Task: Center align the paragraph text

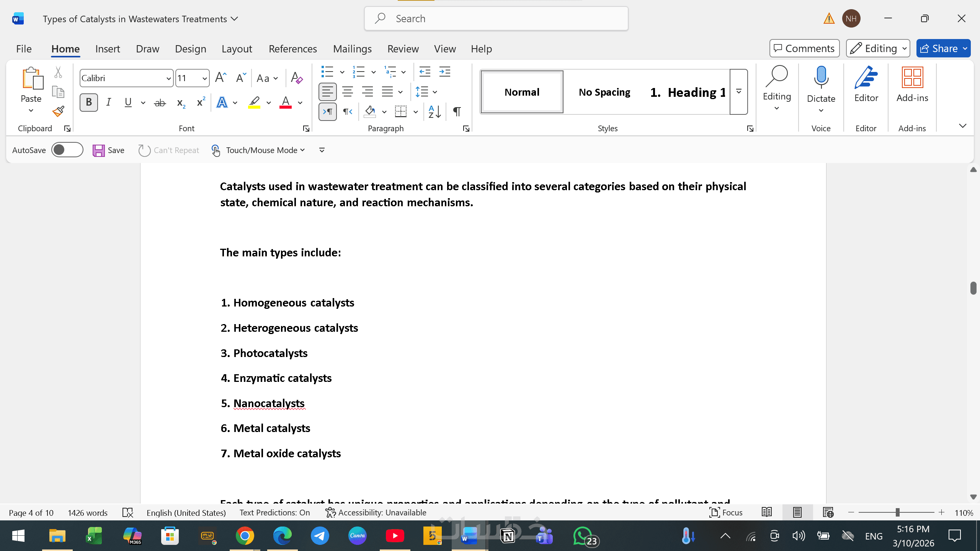Action: (x=348, y=92)
